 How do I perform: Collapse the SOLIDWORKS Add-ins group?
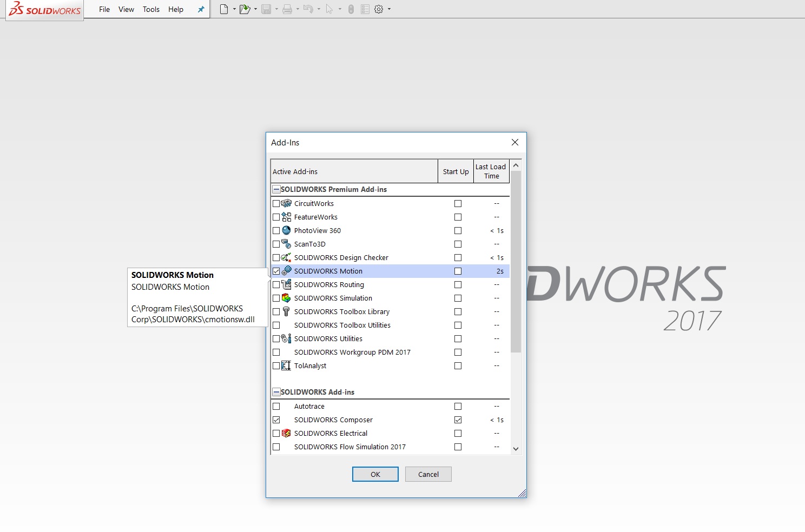276,393
